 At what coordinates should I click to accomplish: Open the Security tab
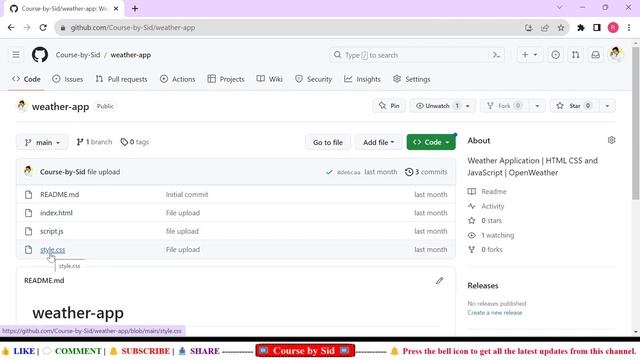313,79
